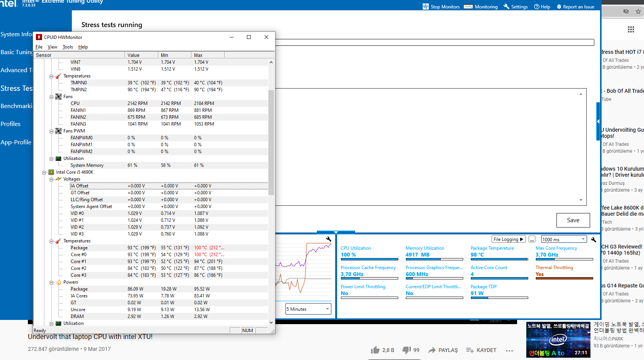Image resolution: width=644 pixels, height=360 pixels.
Task: Click the PAYLAŞ share button
Action: tap(443, 350)
